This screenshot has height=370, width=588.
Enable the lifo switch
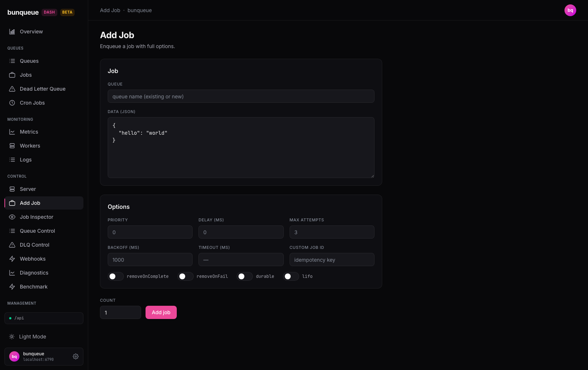291,276
